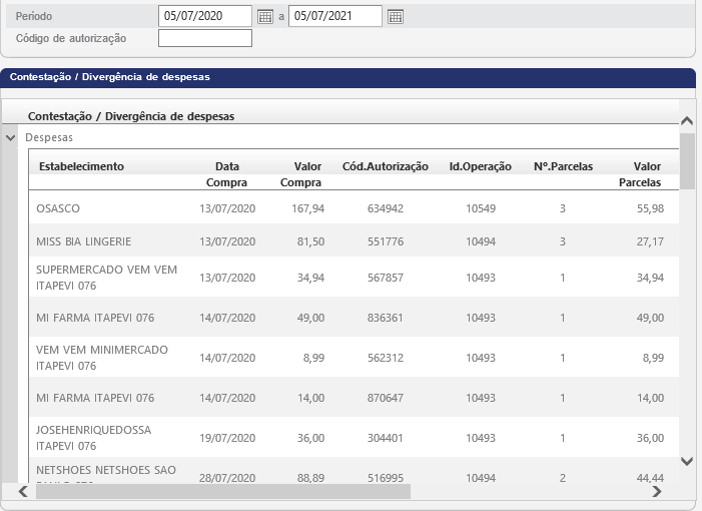Open the end date calendar picker
The image size is (702, 511).
point(395,16)
